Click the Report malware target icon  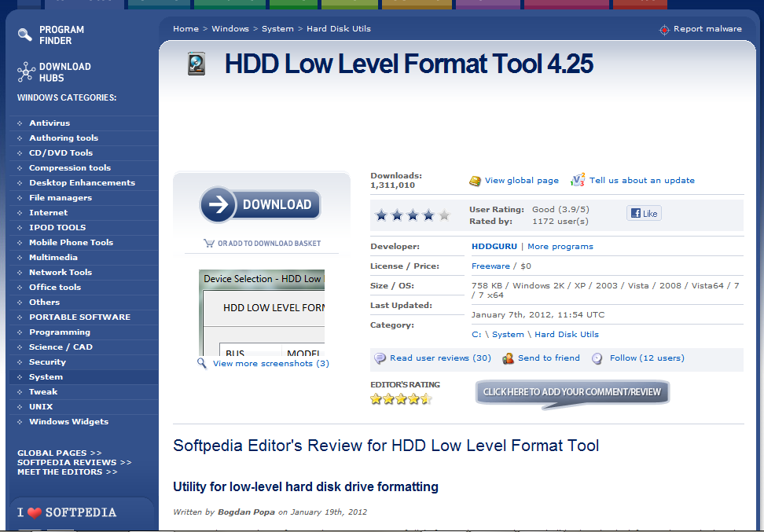pyautogui.click(x=664, y=30)
